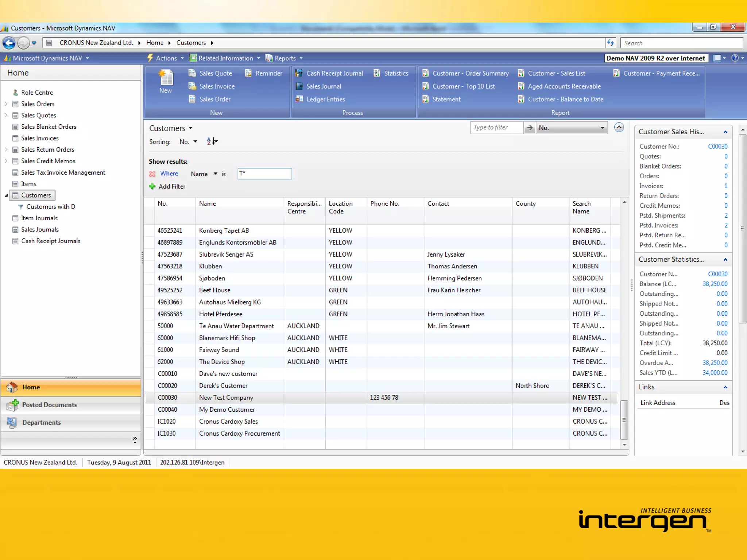Collapse the filter pane with the round arrow
The image size is (747, 560).
pos(619,127)
